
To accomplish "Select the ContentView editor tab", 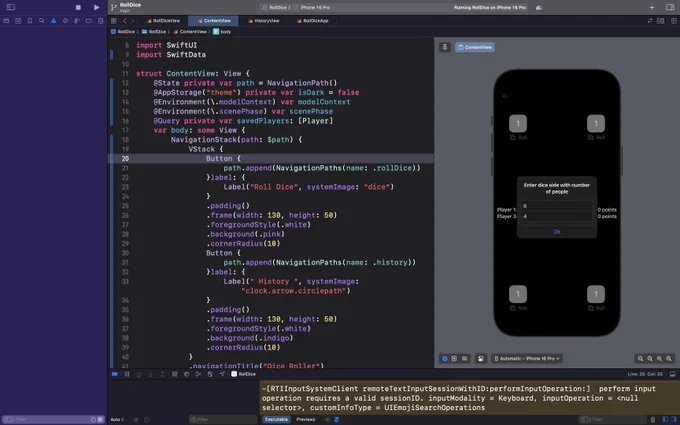I will tap(213, 21).
